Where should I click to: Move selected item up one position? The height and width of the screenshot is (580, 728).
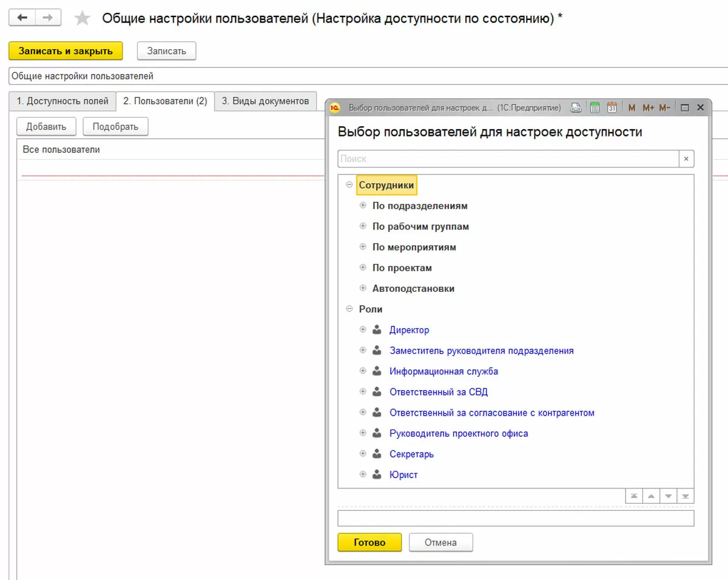click(x=651, y=496)
